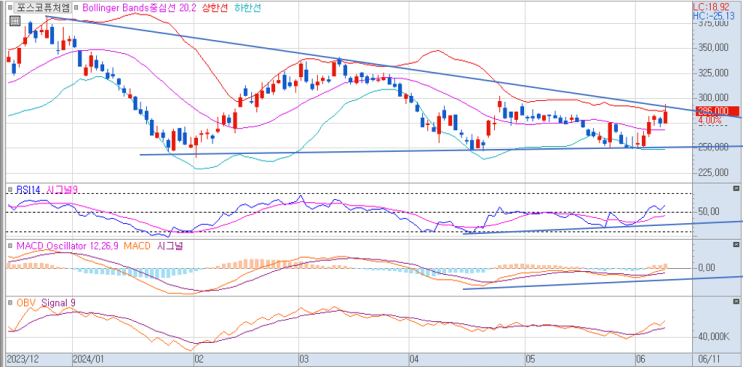Click the 325,000 price axis label

coord(713,73)
